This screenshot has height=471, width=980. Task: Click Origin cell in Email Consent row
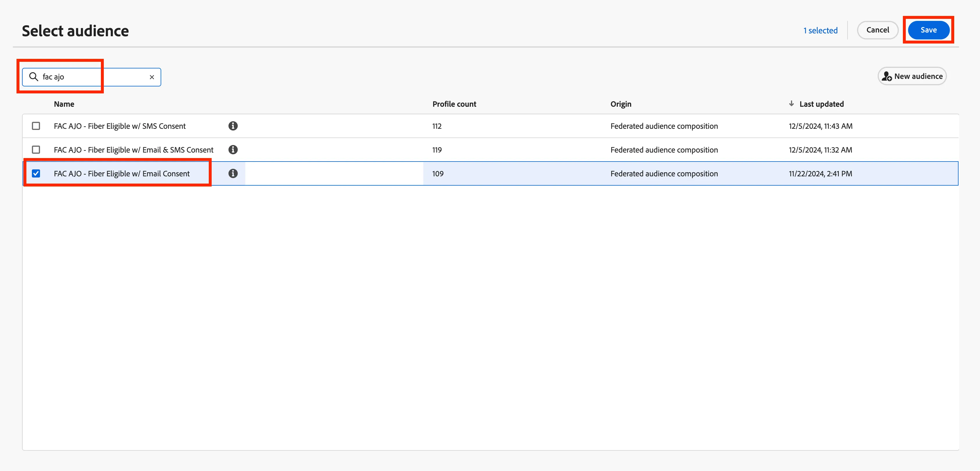[664, 174]
